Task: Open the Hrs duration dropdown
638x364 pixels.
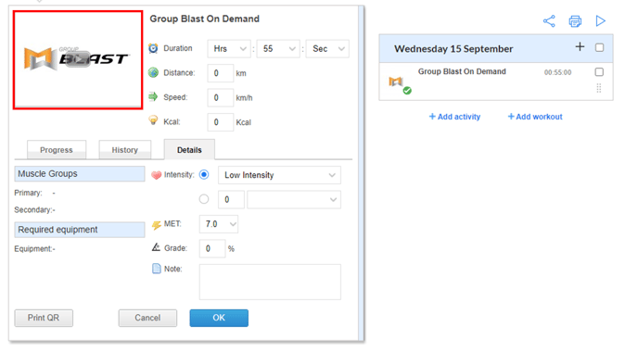Action: [x=229, y=49]
